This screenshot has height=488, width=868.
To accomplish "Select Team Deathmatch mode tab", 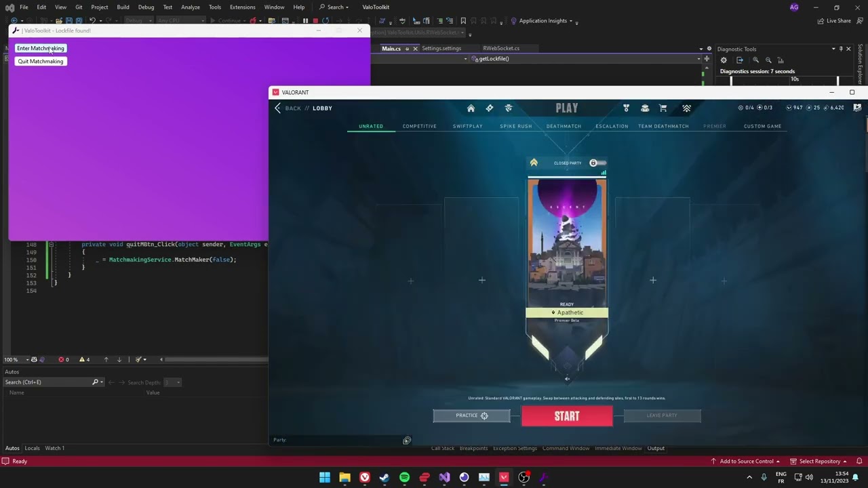I will [663, 126].
